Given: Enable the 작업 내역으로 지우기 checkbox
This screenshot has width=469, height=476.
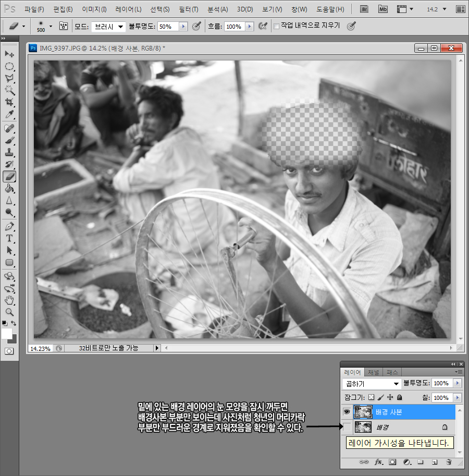Looking at the screenshot, I should (x=276, y=27).
